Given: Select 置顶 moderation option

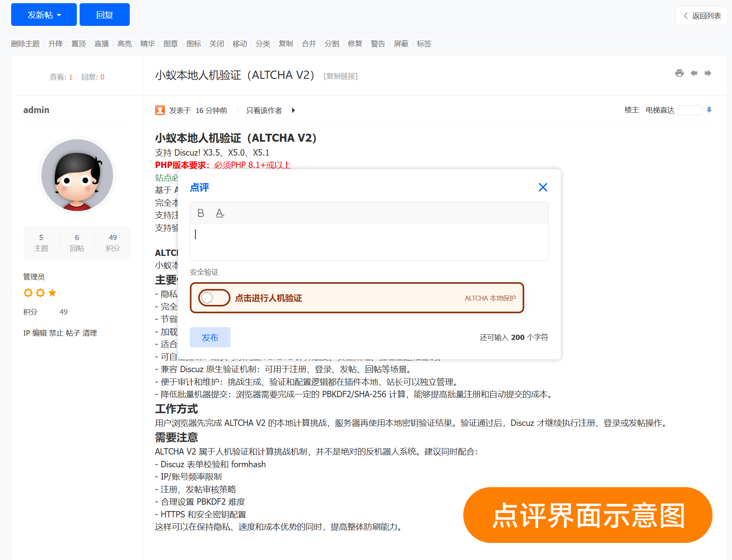Looking at the screenshot, I should click(x=78, y=44).
